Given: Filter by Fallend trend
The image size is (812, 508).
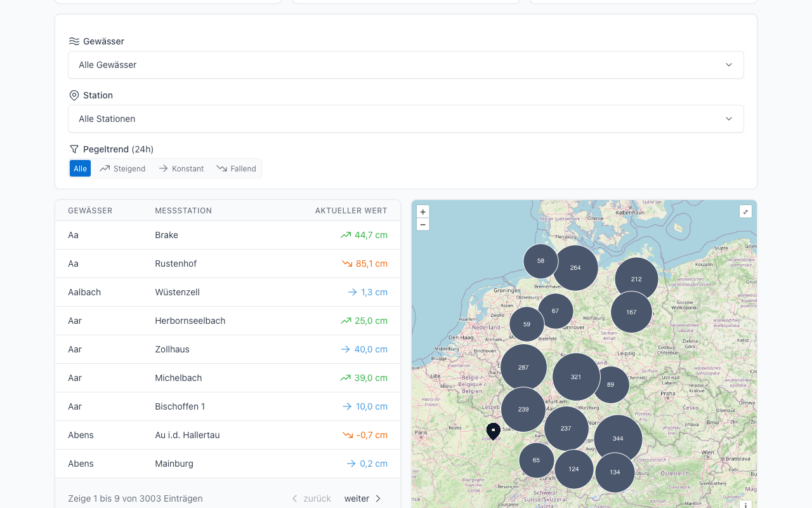Looking at the screenshot, I should coord(236,168).
